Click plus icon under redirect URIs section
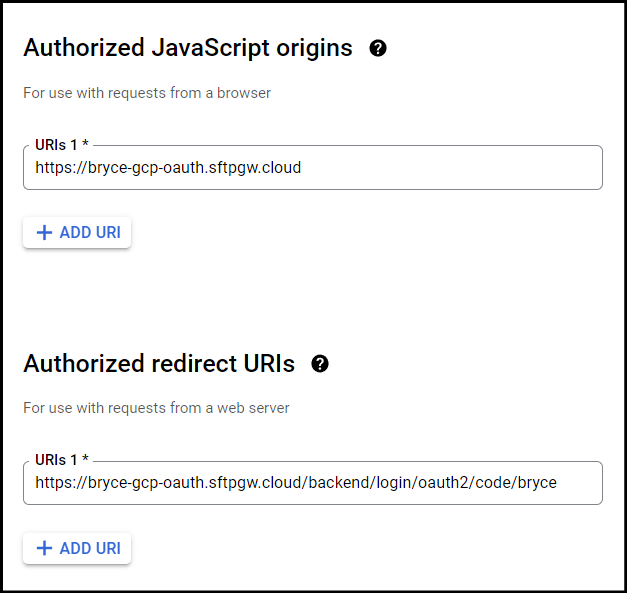This screenshot has height=593, width=627. 44,548
